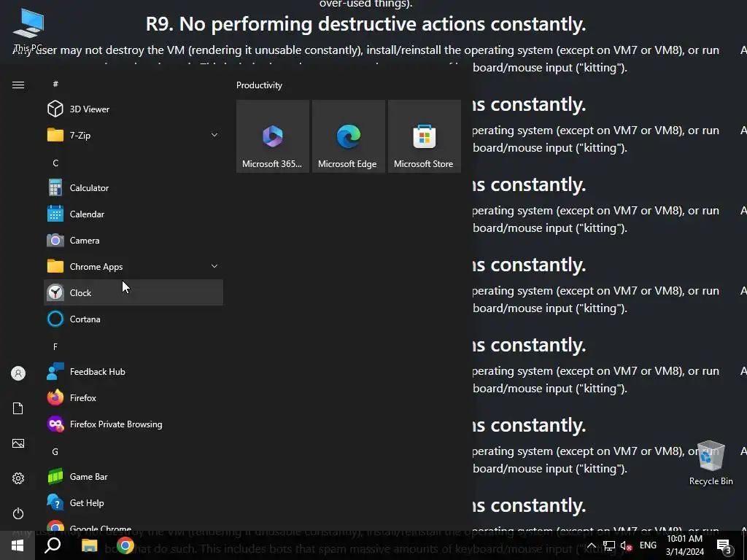Open Pictures from the Start sidebar
747x560 pixels.
pos(18,443)
